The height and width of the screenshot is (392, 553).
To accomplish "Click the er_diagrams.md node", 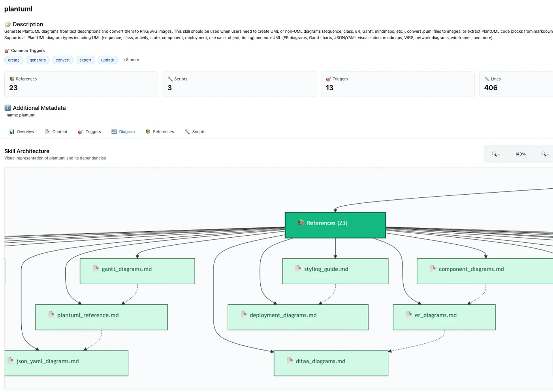I will (444, 317).
